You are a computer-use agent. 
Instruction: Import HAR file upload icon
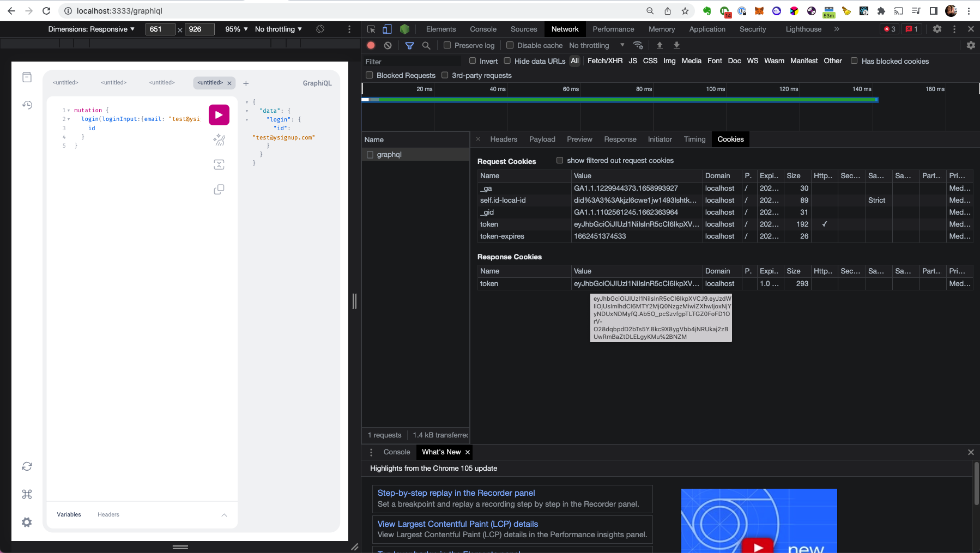(x=660, y=45)
